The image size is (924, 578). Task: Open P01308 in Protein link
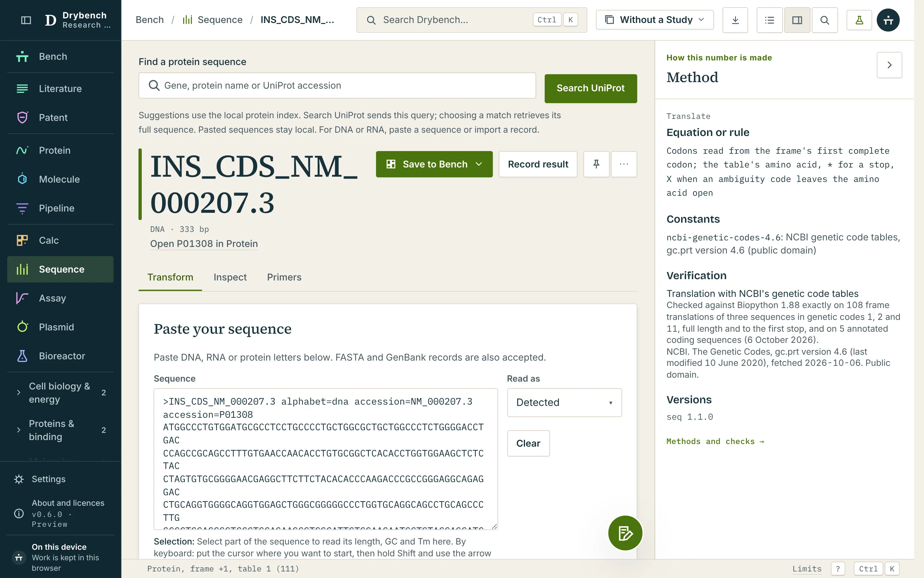tap(204, 244)
